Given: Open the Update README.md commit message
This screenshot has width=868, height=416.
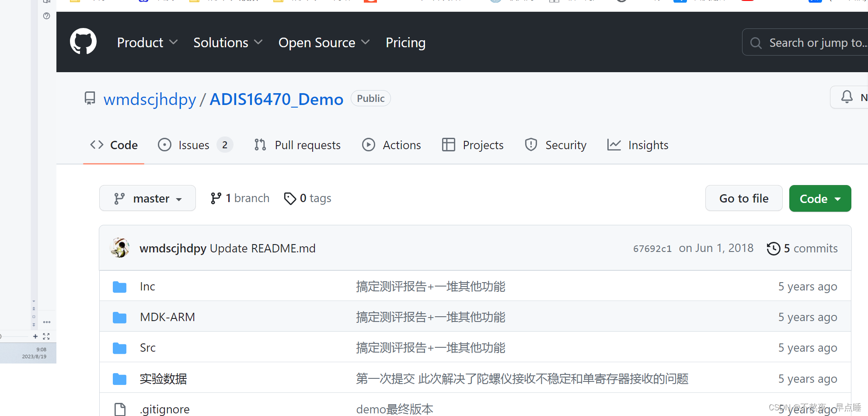Looking at the screenshot, I should pyautogui.click(x=262, y=248).
